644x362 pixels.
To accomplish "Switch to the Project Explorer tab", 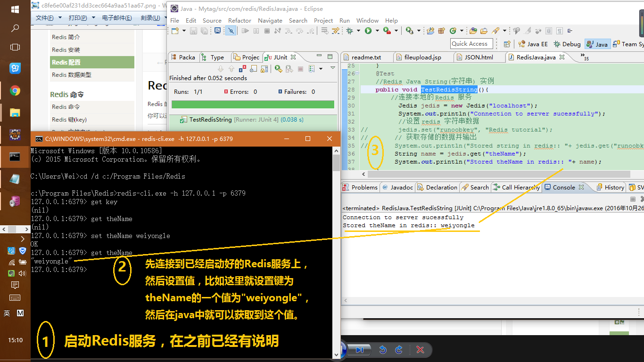I will pyautogui.click(x=247, y=57).
